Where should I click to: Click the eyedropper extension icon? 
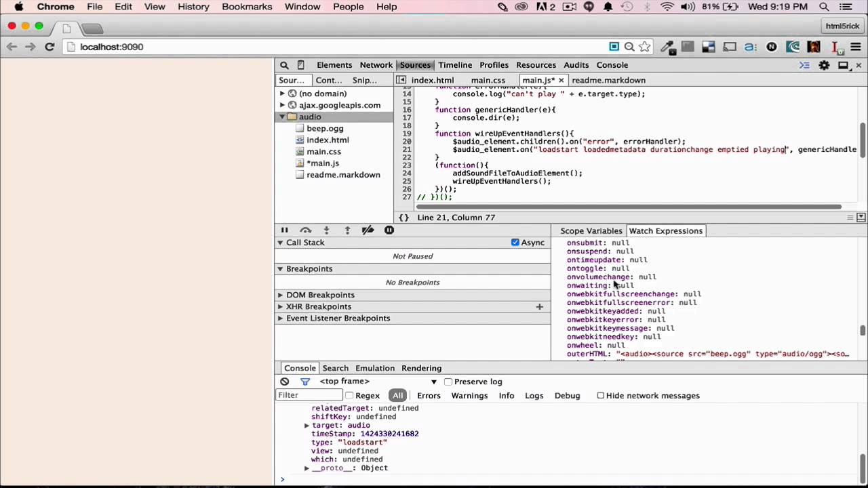667,47
